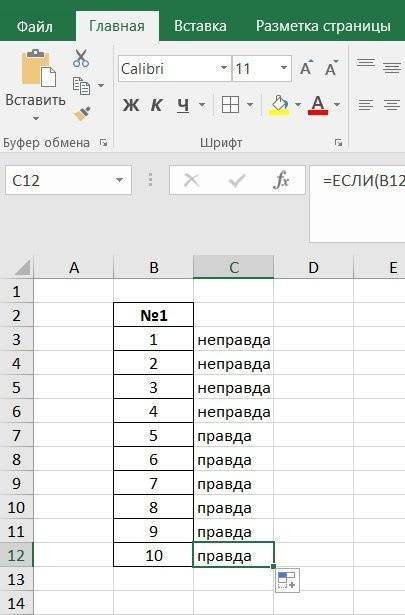This screenshot has height=615, width=405.
Task: Click the top align icon
Action: [x=366, y=63]
